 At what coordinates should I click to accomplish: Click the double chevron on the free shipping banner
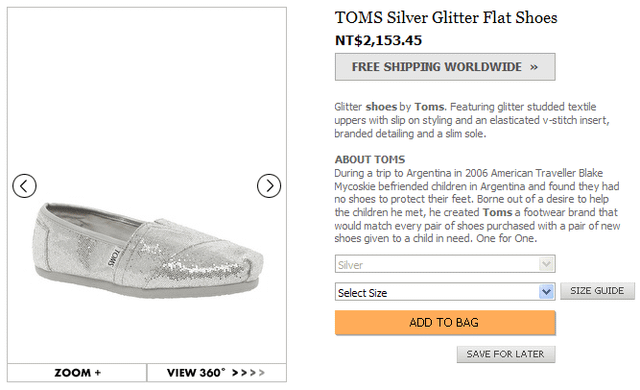point(534,67)
